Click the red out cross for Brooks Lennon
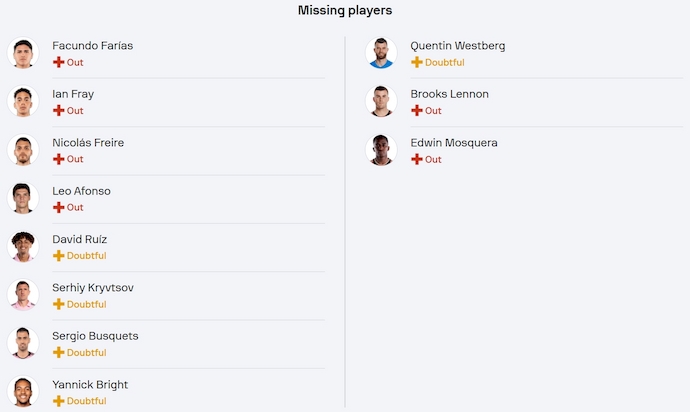This screenshot has height=412, width=690. point(416,111)
